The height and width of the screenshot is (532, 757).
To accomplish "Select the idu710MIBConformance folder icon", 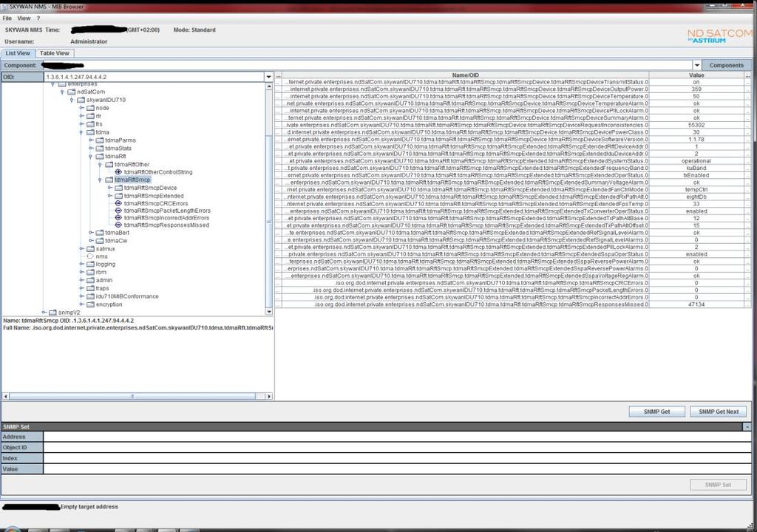I will pyautogui.click(x=90, y=296).
